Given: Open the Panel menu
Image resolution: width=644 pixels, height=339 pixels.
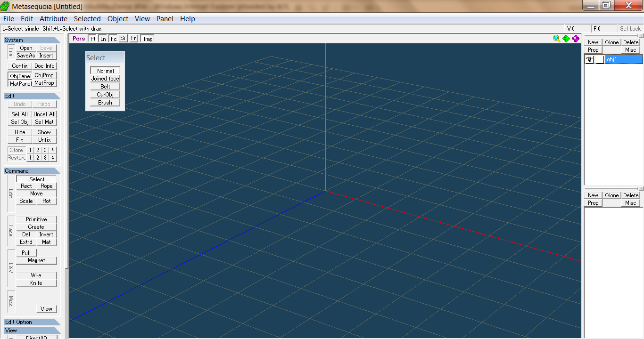Looking at the screenshot, I should coord(165,19).
